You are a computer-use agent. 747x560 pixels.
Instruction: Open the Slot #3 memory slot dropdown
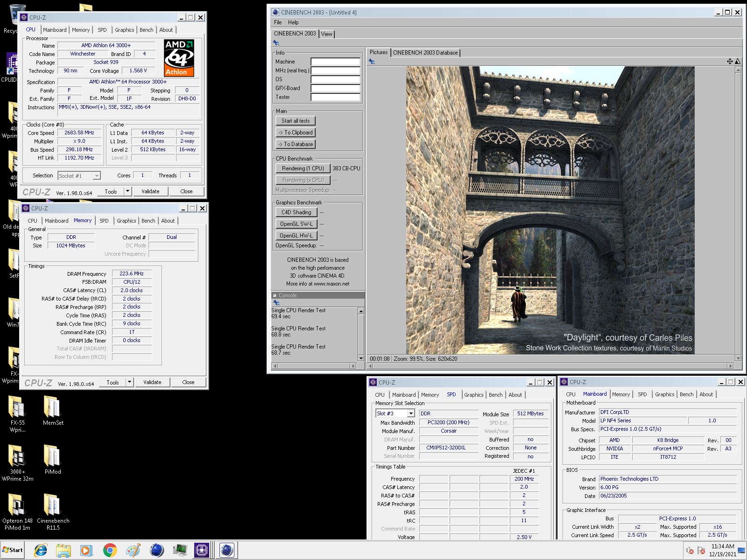click(x=411, y=413)
